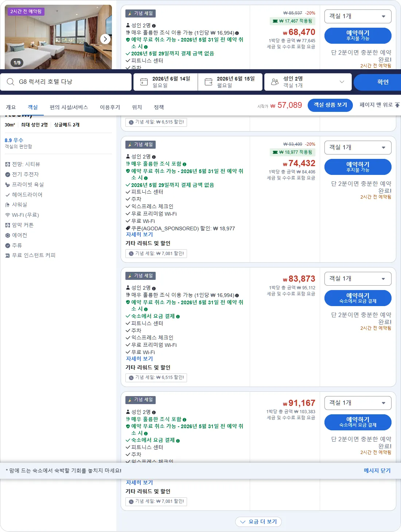401x532 pixels.
Task: Click the blue 확인 search button
Action: (x=378, y=82)
